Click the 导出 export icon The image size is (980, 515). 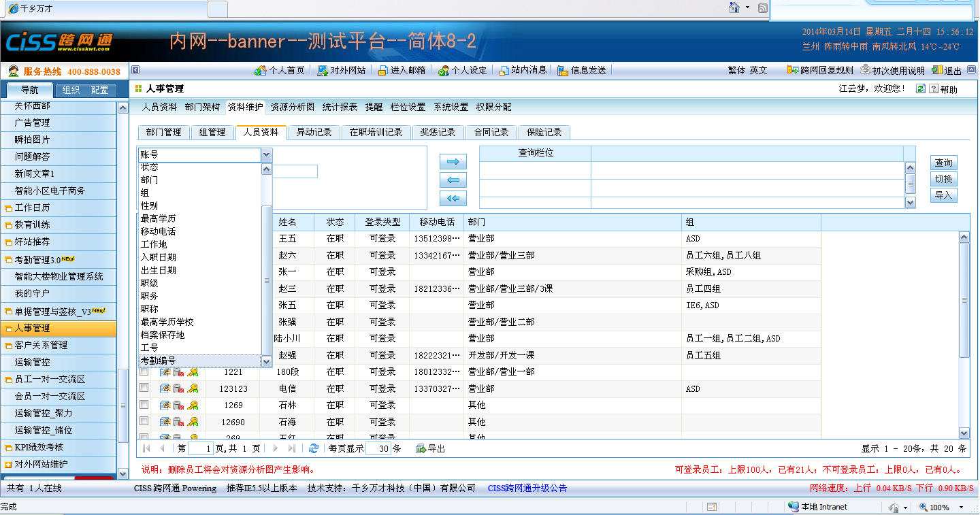(x=421, y=448)
